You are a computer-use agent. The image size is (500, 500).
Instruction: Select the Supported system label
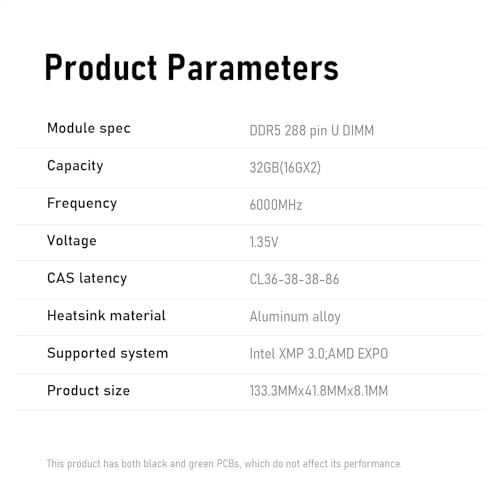pos(107,353)
